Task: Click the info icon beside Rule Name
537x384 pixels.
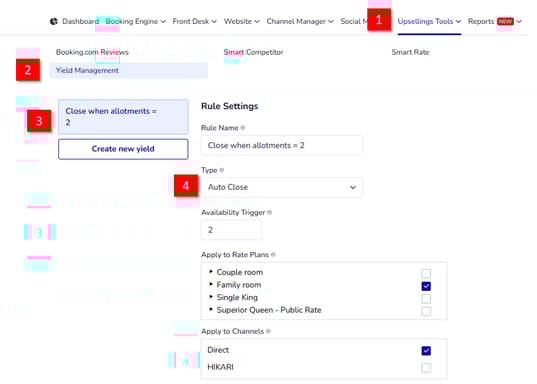Action: 243,128
